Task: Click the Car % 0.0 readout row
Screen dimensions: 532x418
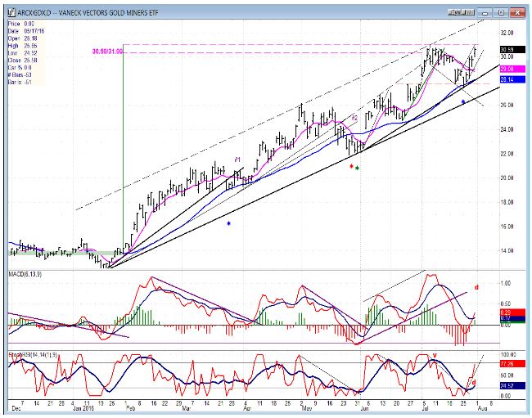Action: 21,67
